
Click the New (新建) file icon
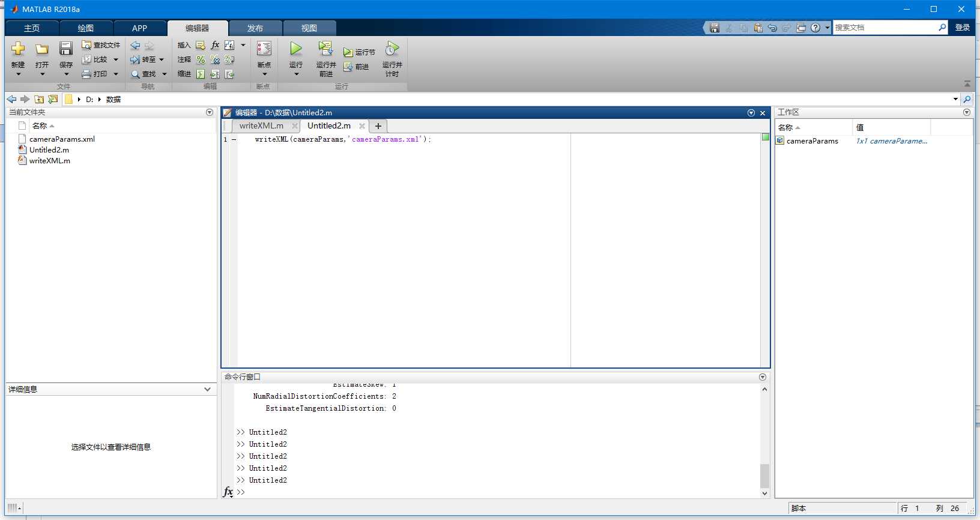tap(18, 49)
